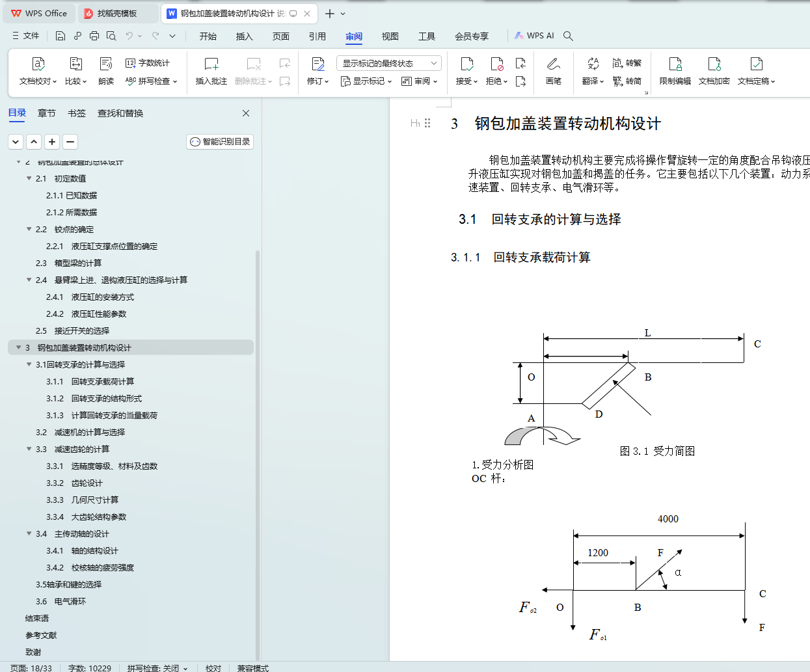Click the 拒绝 reject change icon
810x672 pixels.
coord(496,64)
